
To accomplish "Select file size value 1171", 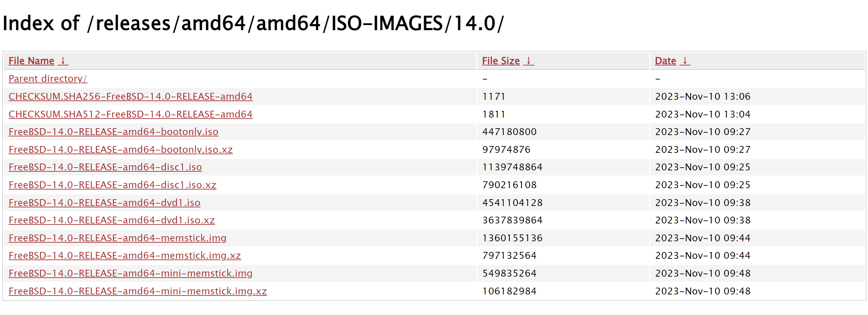I will (494, 96).
